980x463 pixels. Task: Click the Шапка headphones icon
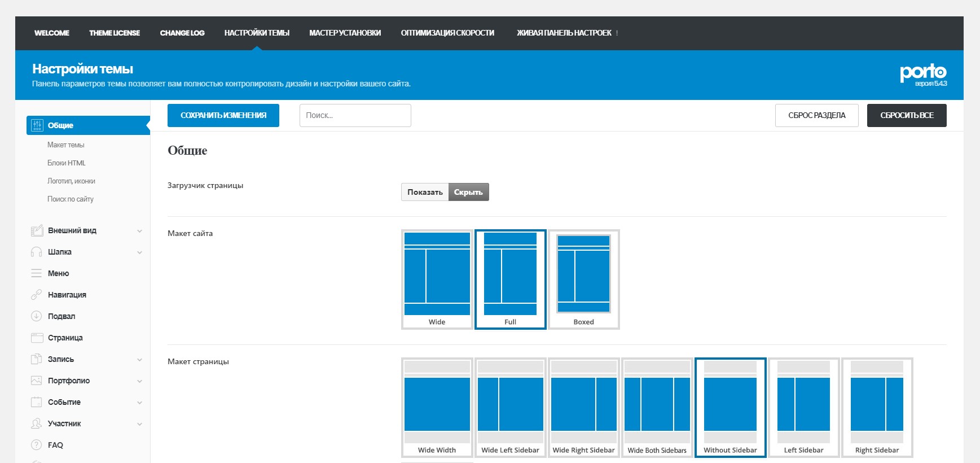point(37,252)
